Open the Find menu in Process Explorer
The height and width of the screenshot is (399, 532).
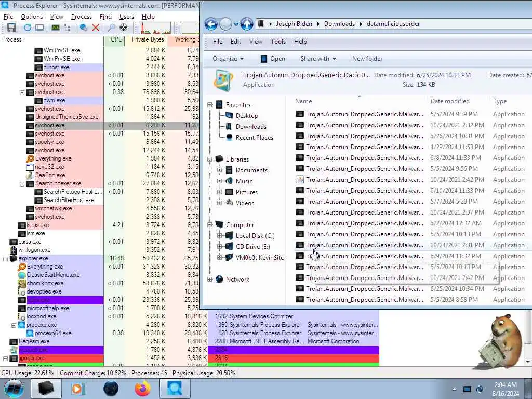(105, 17)
